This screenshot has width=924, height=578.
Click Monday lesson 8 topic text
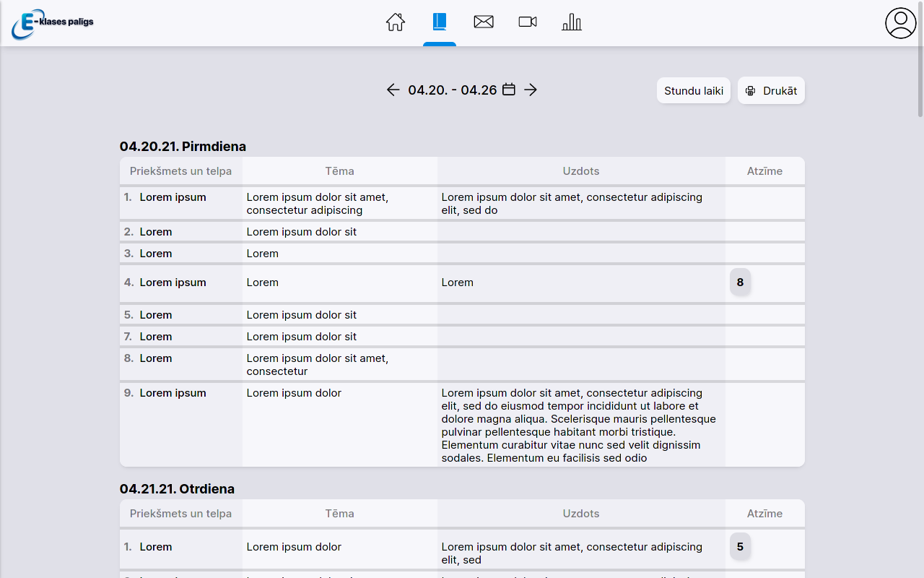pos(318,365)
